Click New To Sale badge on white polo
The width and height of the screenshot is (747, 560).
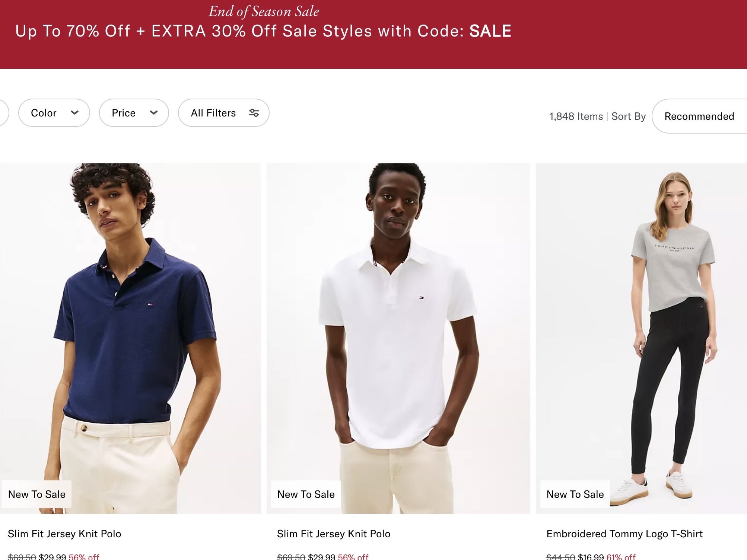306,494
